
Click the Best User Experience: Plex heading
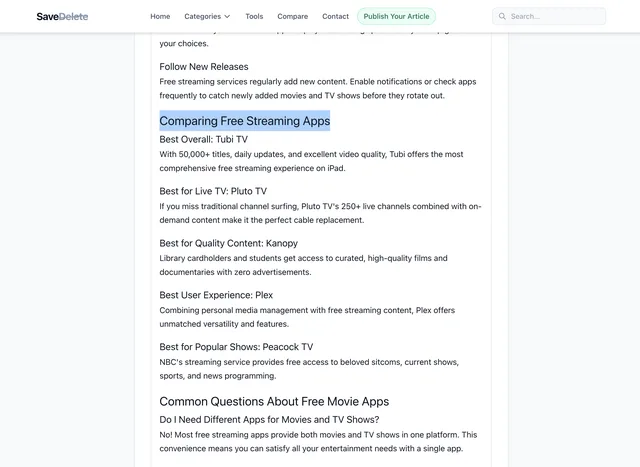(216, 295)
